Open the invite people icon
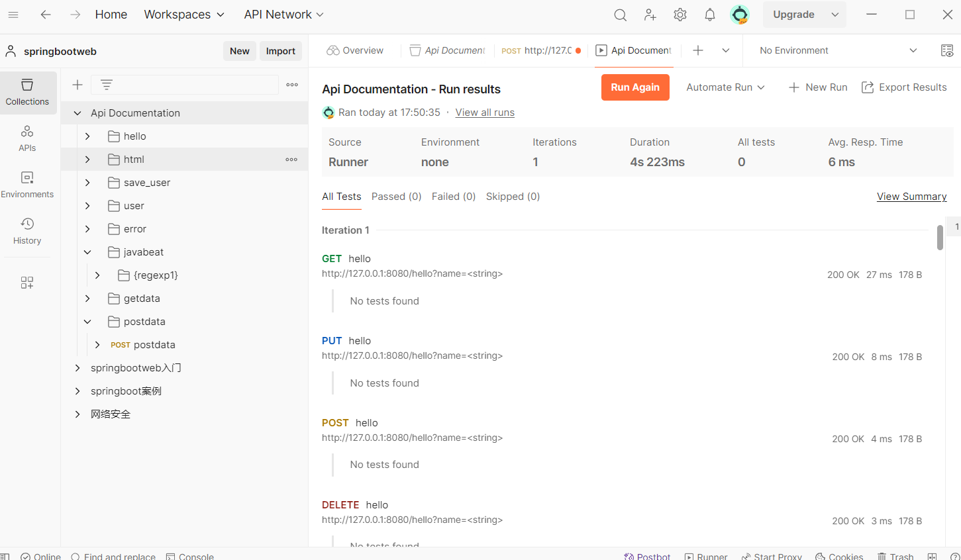Image resolution: width=961 pixels, height=560 pixels. tap(650, 15)
